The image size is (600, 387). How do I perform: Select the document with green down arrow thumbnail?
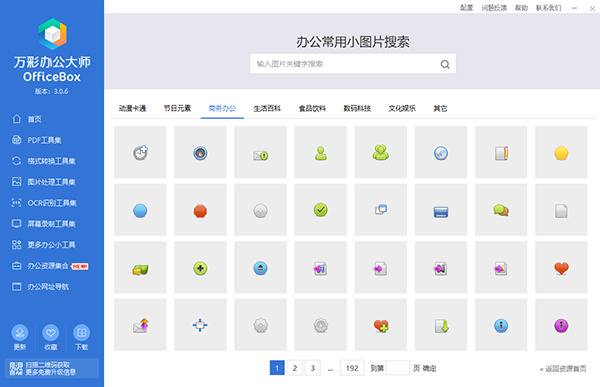tap(441, 325)
